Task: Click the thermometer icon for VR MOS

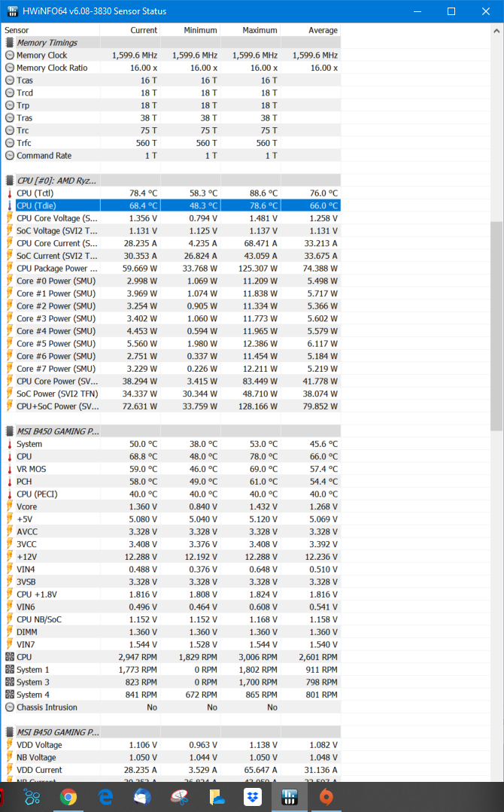Action: pyautogui.click(x=9, y=469)
